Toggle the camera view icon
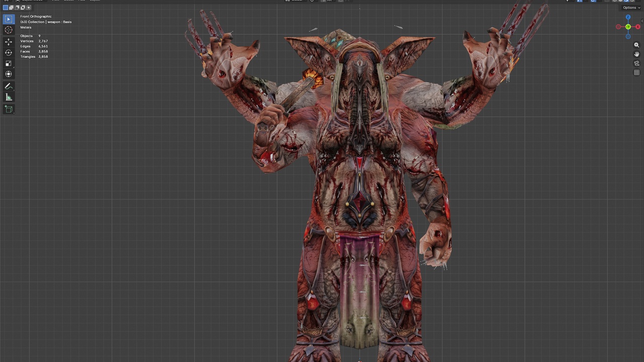The height and width of the screenshot is (362, 644). tap(636, 63)
